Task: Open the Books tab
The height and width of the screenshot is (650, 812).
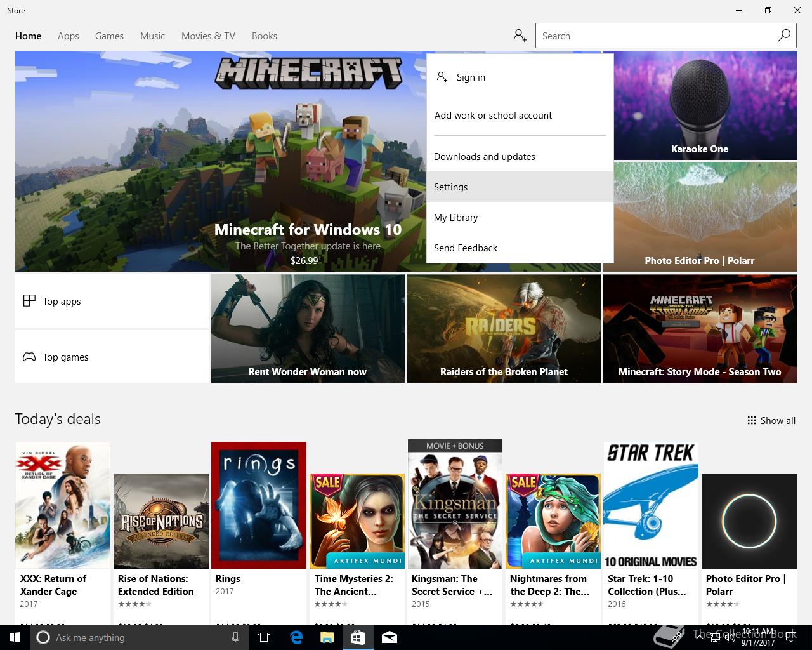Action: coord(265,36)
